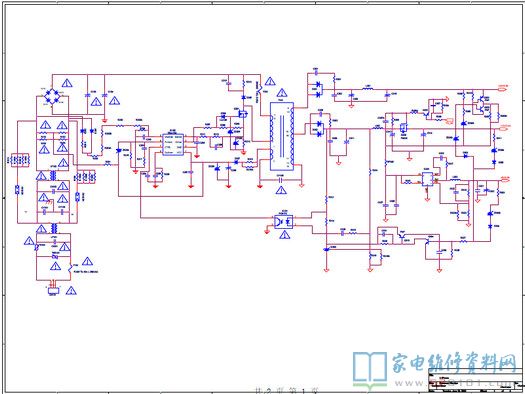Viewport: 525px width, 394px height.
Task: Click the warning triangle beside the fuse label
Action: (87, 261)
